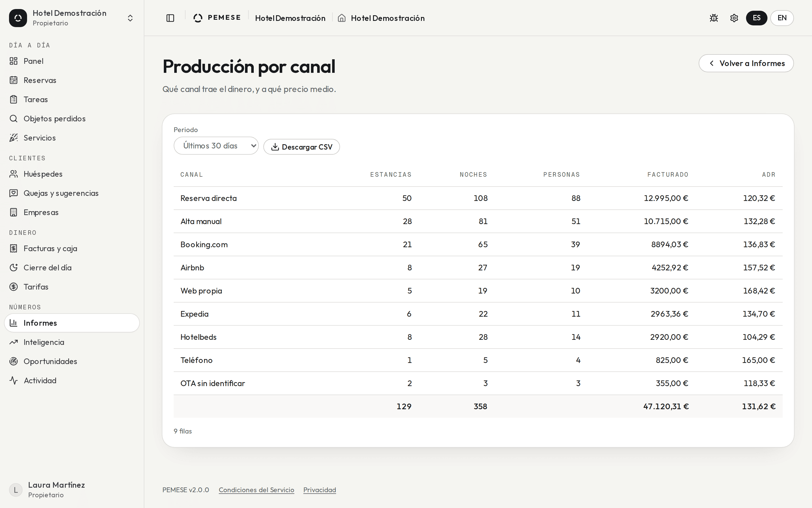Open Condiciones del Servicio link
812x508 pixels.
point(256,490)
